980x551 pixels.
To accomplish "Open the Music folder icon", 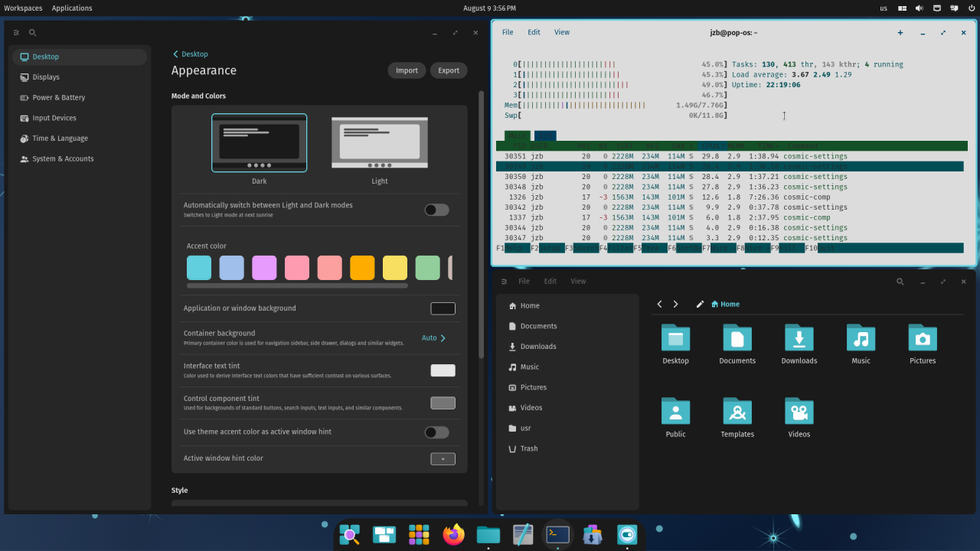I will 861,338.
